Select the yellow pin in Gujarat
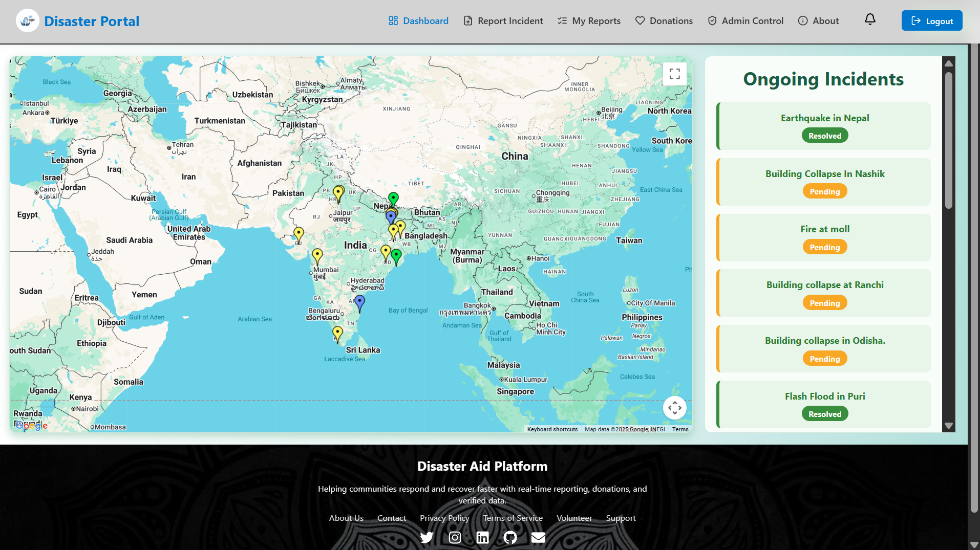This screenshot has height=550, width=980. [299, 235]
